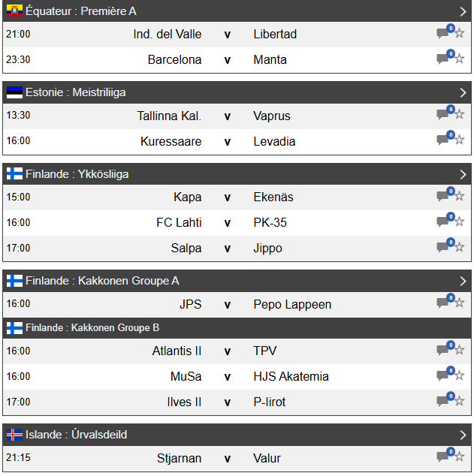Screen dimensions: 474x476
Task: Open Ecuador flag icon in league header
Action: 14,11
